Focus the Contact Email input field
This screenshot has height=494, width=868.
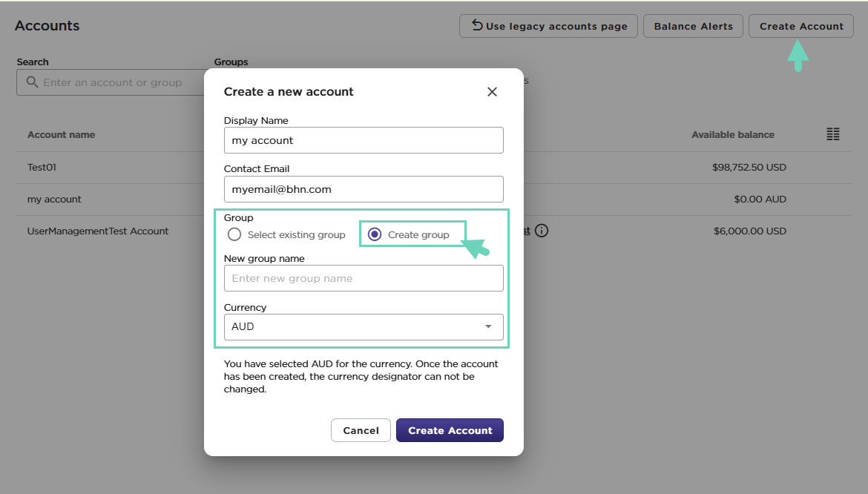(x=364, y=189)
